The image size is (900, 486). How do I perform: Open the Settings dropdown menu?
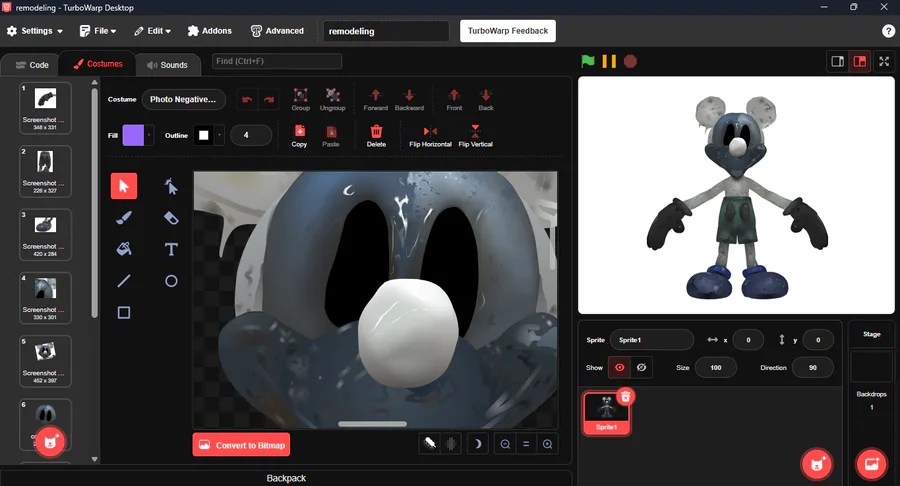pos(35,31)
